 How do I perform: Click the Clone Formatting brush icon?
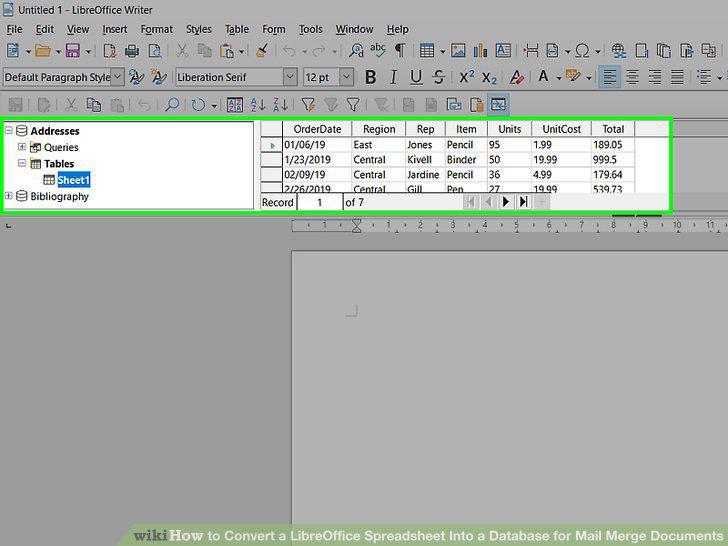pos(262,51)
